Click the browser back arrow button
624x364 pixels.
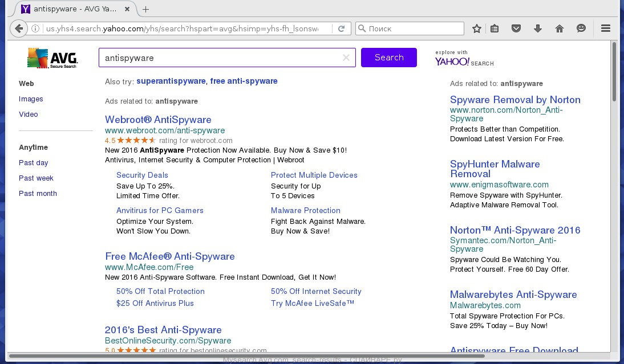pyautogui.click(x=19, y=28)
